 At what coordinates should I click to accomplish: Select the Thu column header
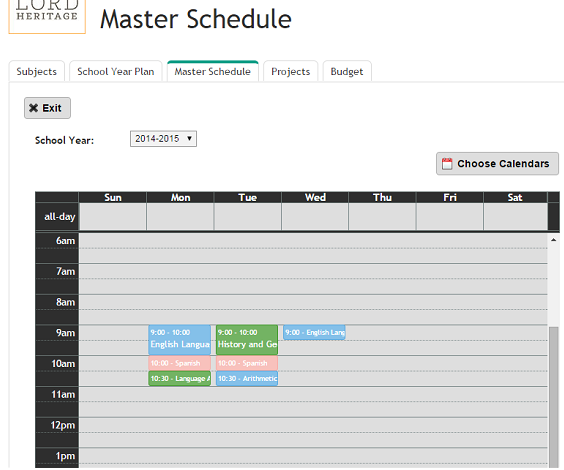[382, 197]
